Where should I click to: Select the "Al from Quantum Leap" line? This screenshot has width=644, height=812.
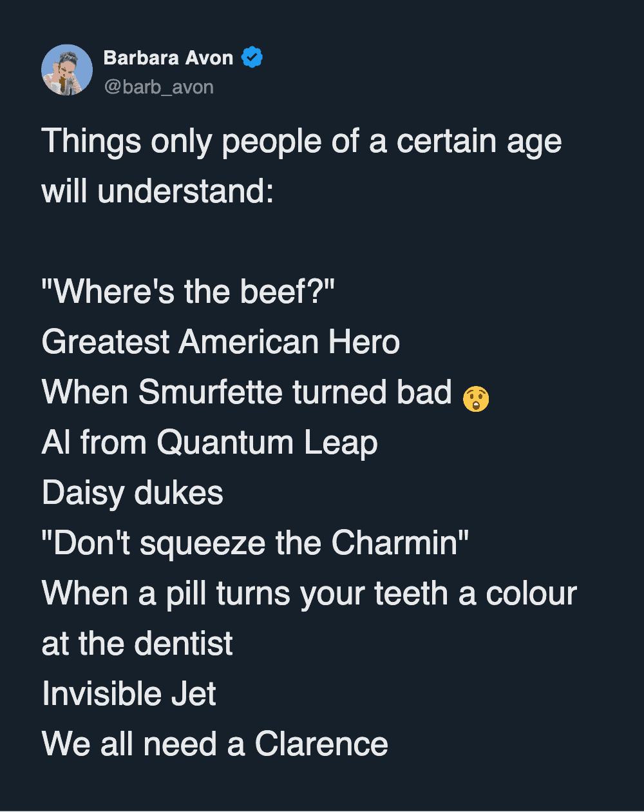[209, 443]
